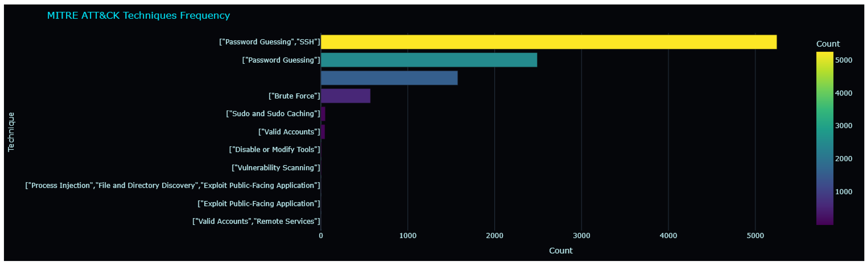The height and width of the screenshot is (266, 868).
Task: Click the color scale gradient bar
Action: tap(824, 138)
